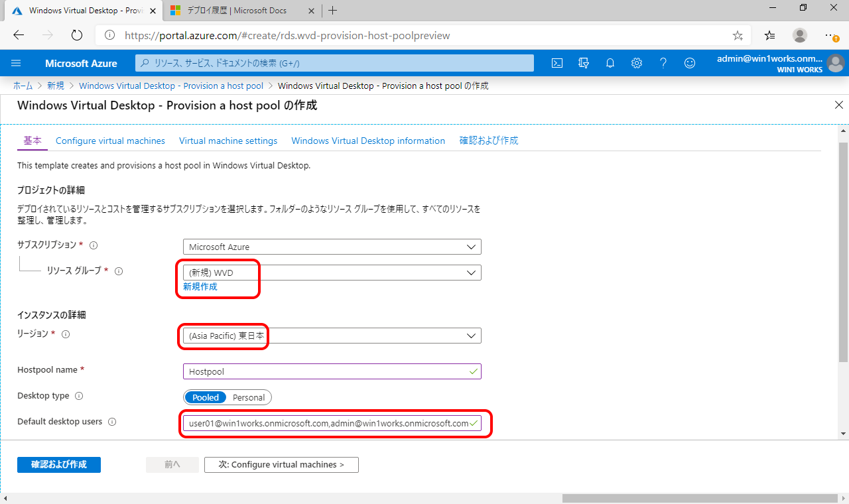Open Cloud Shell from the top bar

tap(557, 63)
